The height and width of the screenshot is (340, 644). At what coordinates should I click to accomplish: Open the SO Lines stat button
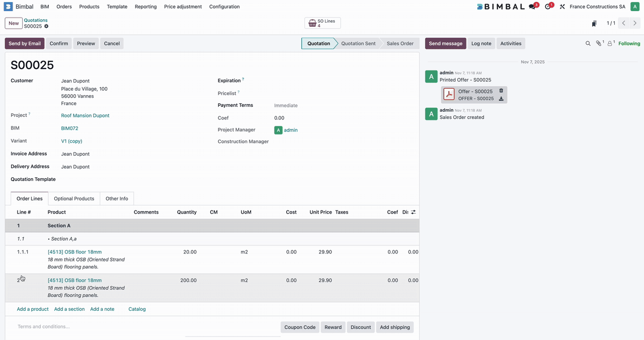pos(323,23)
